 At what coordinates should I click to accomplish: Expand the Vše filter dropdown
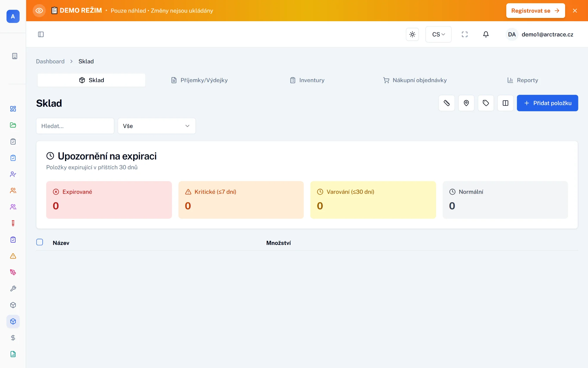click(x=157, y=126)
